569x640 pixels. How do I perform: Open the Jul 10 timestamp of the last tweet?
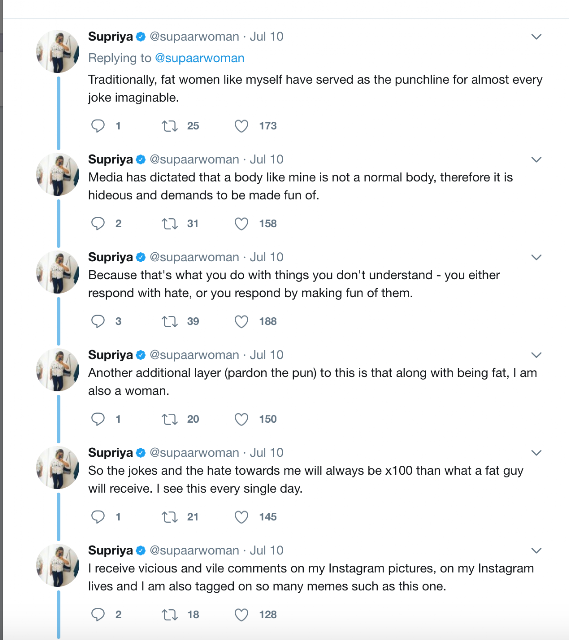coord(267,550)
